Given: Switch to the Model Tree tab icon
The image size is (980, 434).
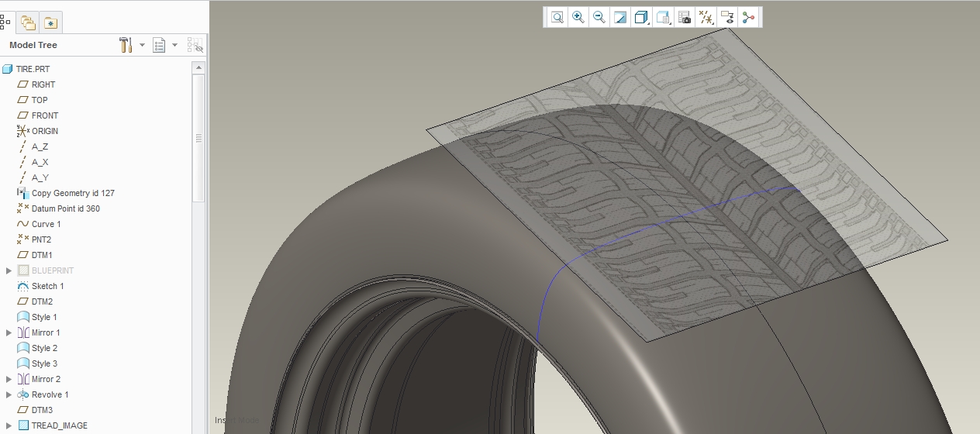Looking at the screenshot, I should [5, 22].
